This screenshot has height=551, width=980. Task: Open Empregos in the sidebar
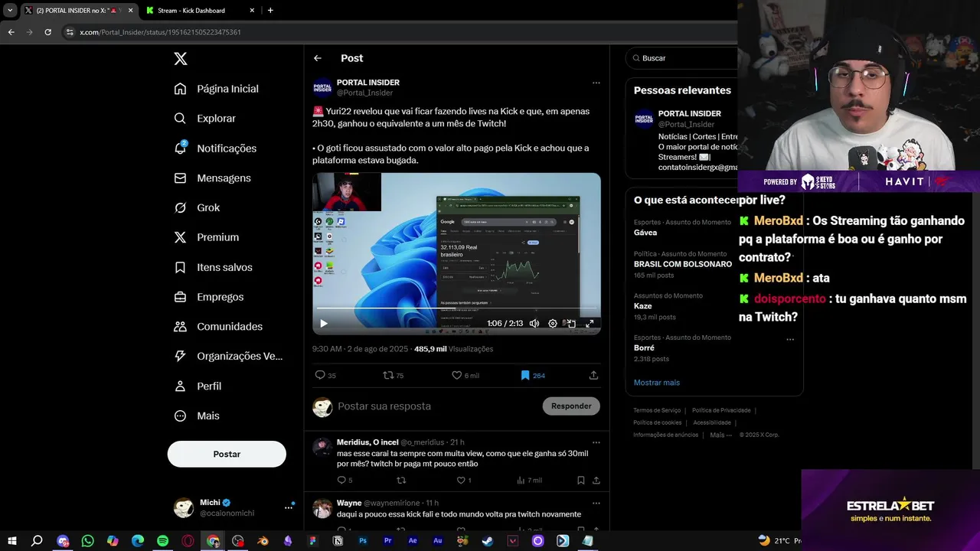pyautogui.click(x=209, y=297)
